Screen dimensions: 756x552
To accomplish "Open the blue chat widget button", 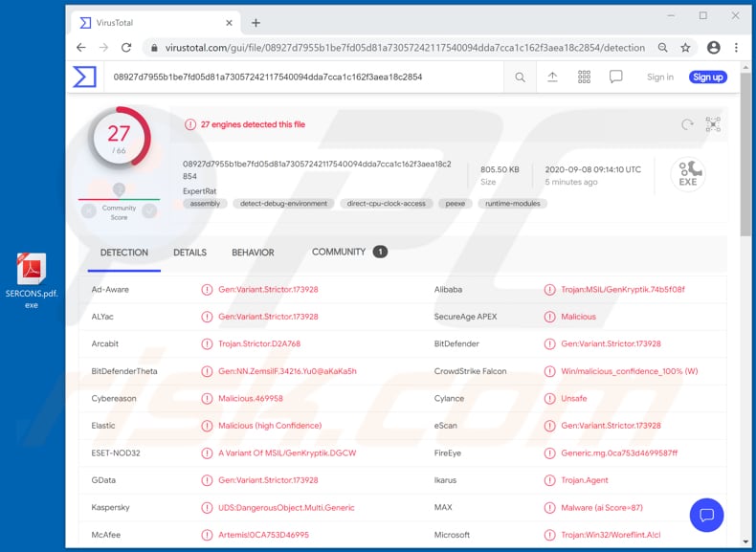I will (x=706, y=515).
